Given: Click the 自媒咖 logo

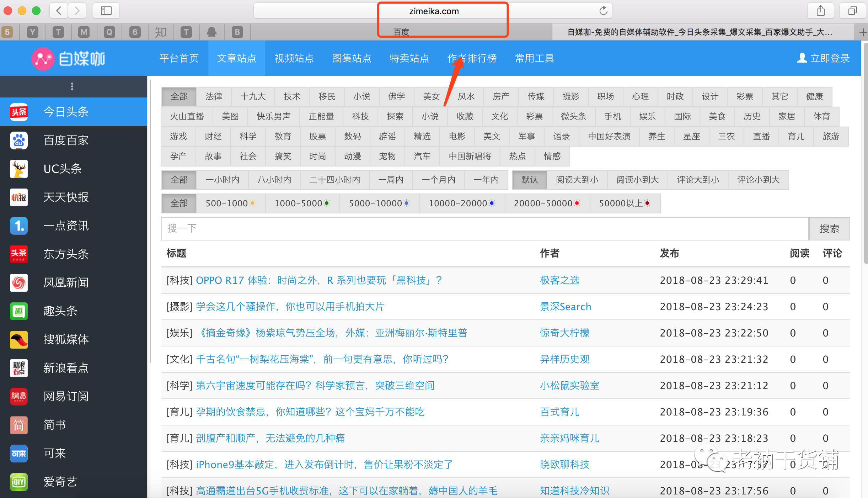Looking at the screenshot, I should (x=68, y=59).
